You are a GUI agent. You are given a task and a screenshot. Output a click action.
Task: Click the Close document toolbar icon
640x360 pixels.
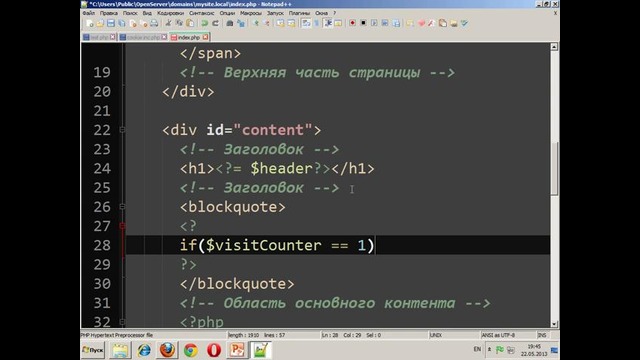point(133,23)
